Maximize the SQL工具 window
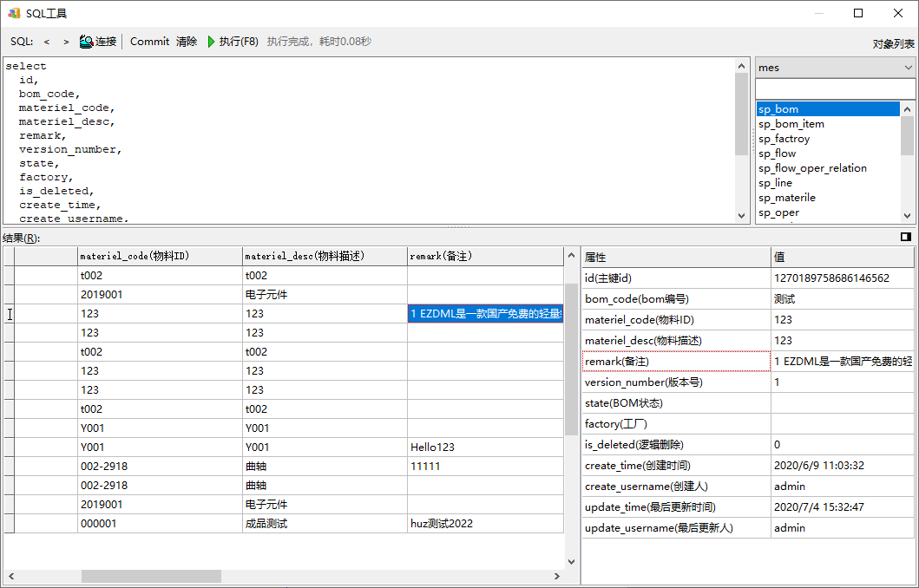 [x=858, y=13]
